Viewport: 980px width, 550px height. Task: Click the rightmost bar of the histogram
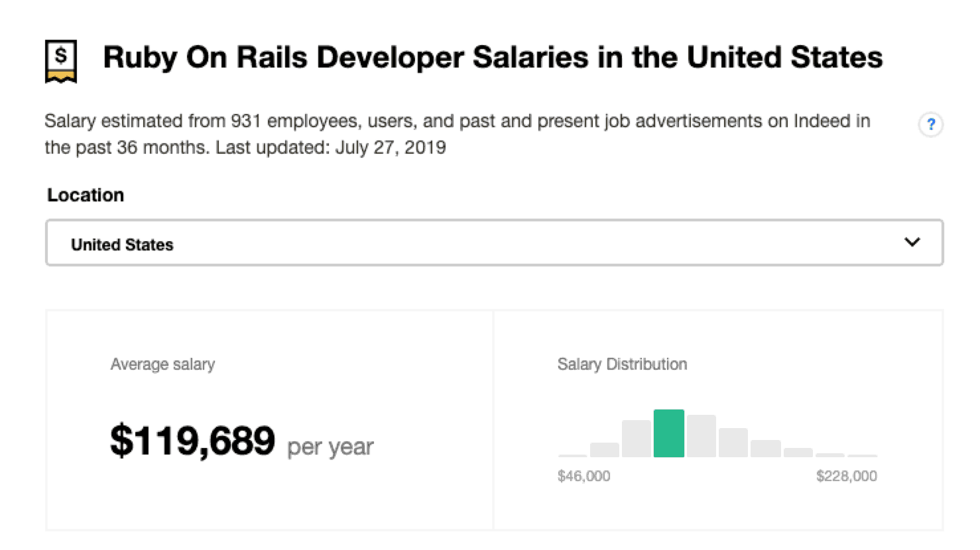[863, 455]
